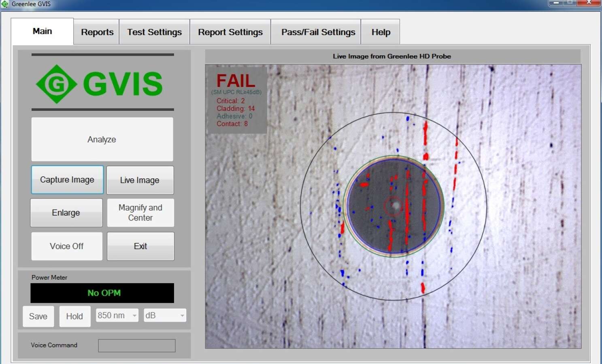Click the red FAIL result overlay
Viewport: 602px width, 364px height.
pos(236,81)
